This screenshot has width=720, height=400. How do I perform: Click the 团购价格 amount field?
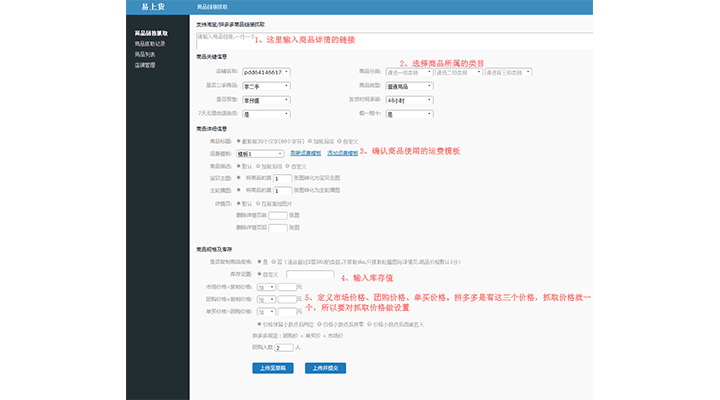tap(287, 299)
